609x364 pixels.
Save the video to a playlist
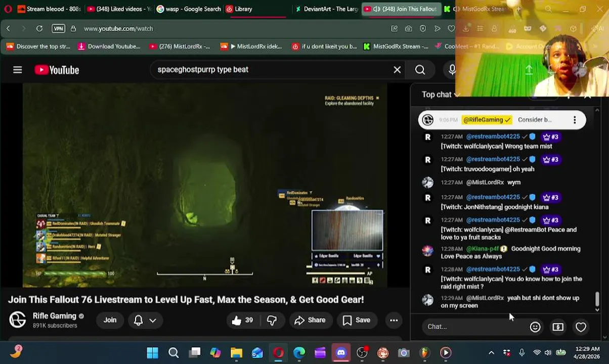pyautogui.click(x=357, y=320)
